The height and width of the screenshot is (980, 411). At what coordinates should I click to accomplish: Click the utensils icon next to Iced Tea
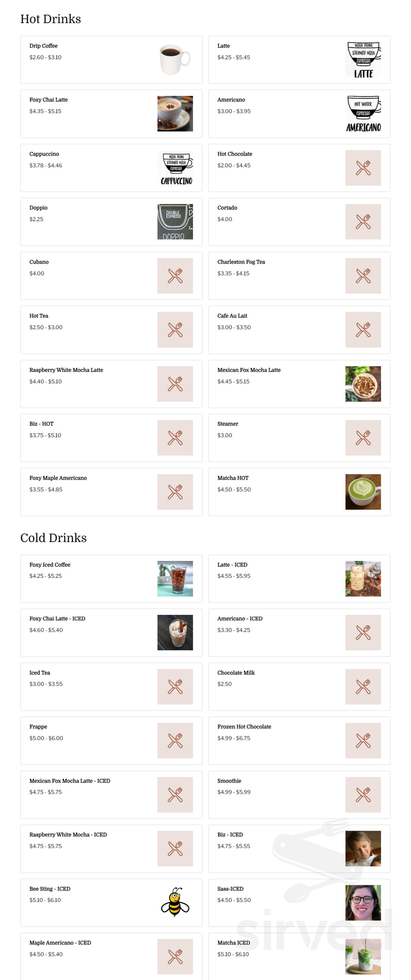(x=175, y=686)
